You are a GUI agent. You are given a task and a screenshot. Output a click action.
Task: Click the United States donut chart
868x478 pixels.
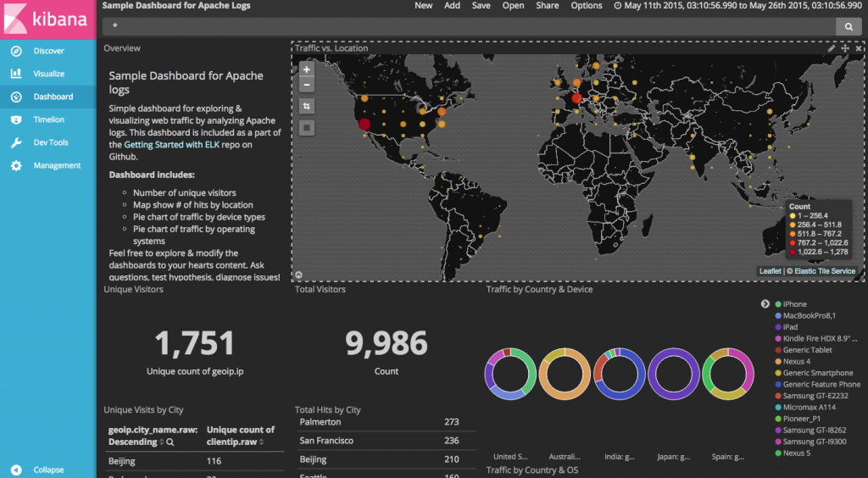tap(510, 374)
